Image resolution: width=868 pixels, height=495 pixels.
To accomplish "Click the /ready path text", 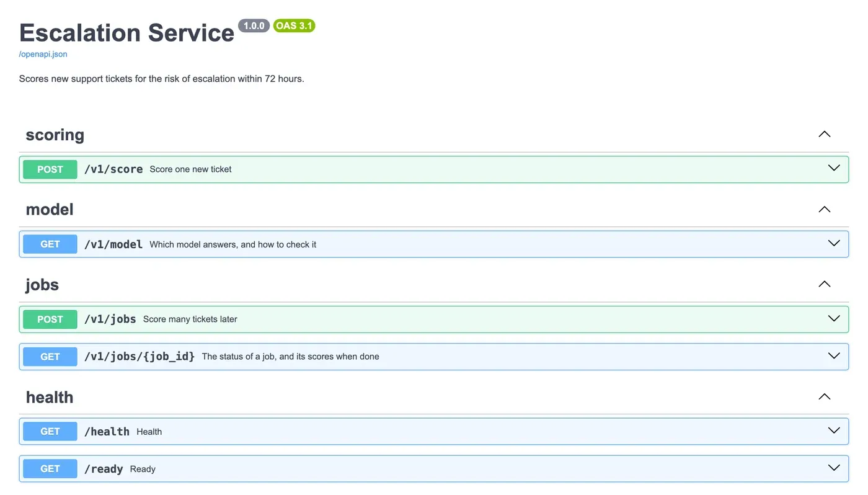I will click(x=104, y=469).
